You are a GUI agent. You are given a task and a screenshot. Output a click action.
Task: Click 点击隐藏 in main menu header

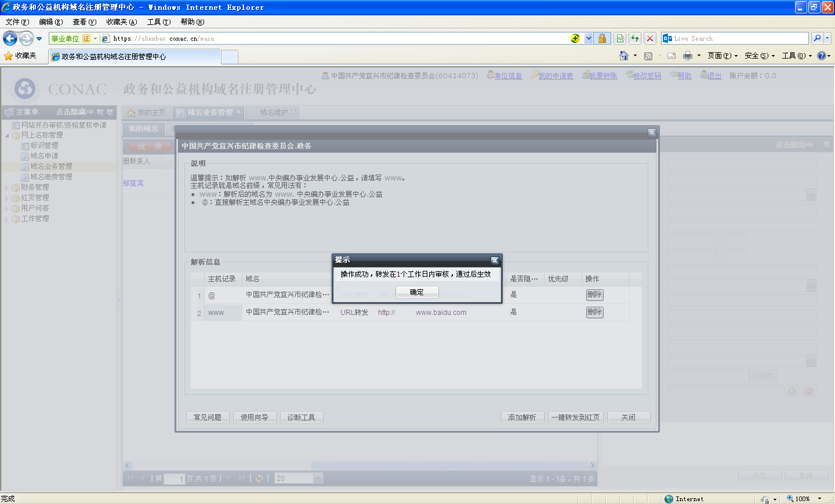pos(75,112)
